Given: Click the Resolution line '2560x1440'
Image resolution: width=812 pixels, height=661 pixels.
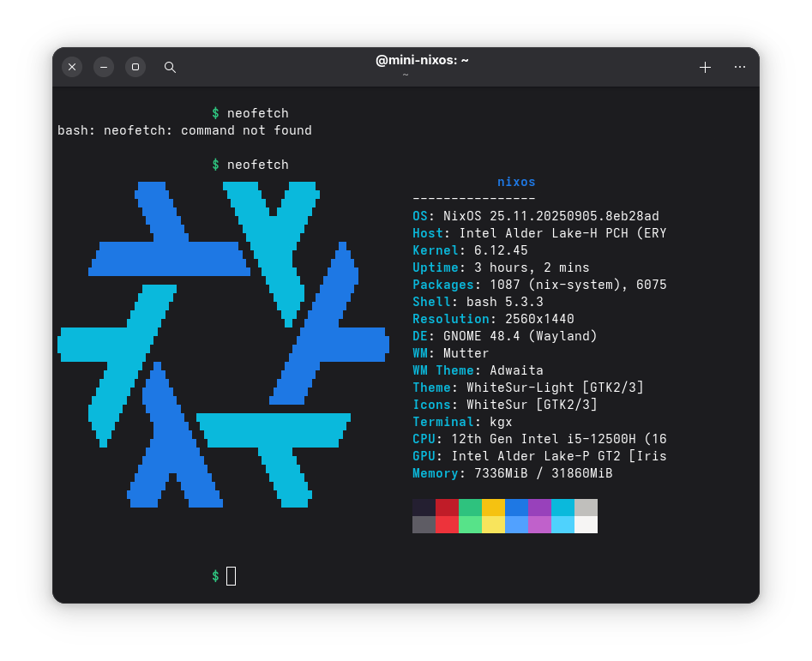Looking at the screenshot, I should click(x=494, y=319).
